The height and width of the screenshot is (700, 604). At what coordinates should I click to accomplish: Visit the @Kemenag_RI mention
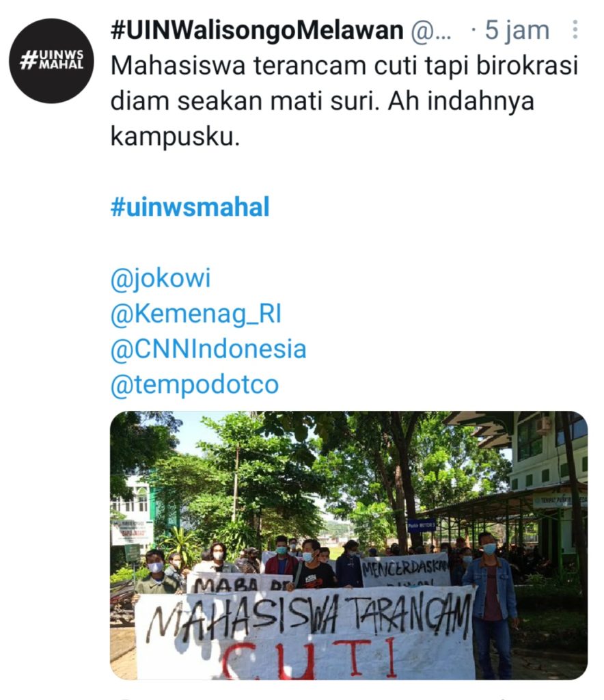click(196, 314)
